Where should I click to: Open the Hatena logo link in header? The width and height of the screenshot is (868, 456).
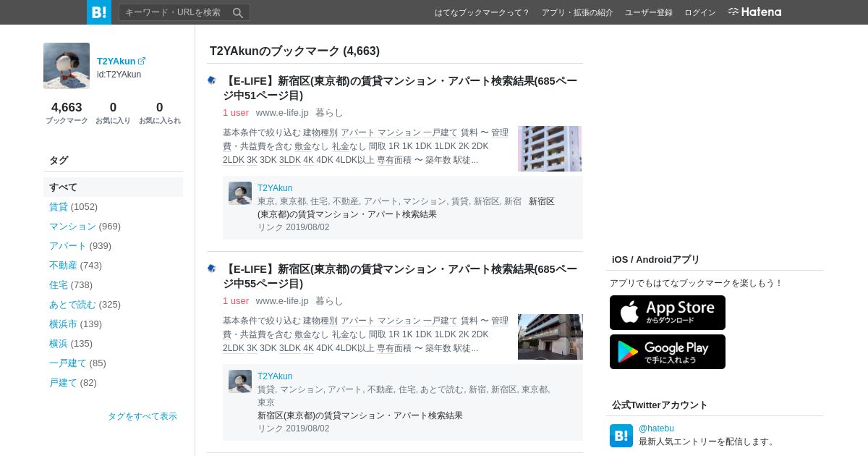click(754, 12)
